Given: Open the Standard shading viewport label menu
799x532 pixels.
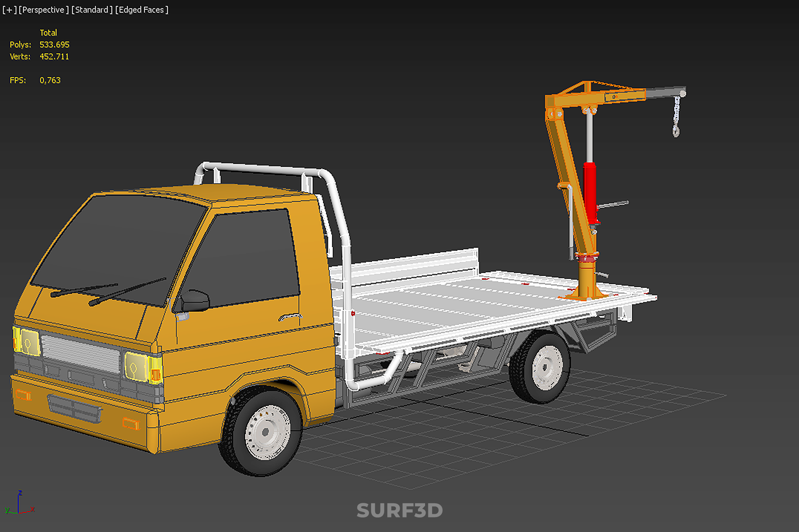Looking at the screenshot, I should pos(92,10).
